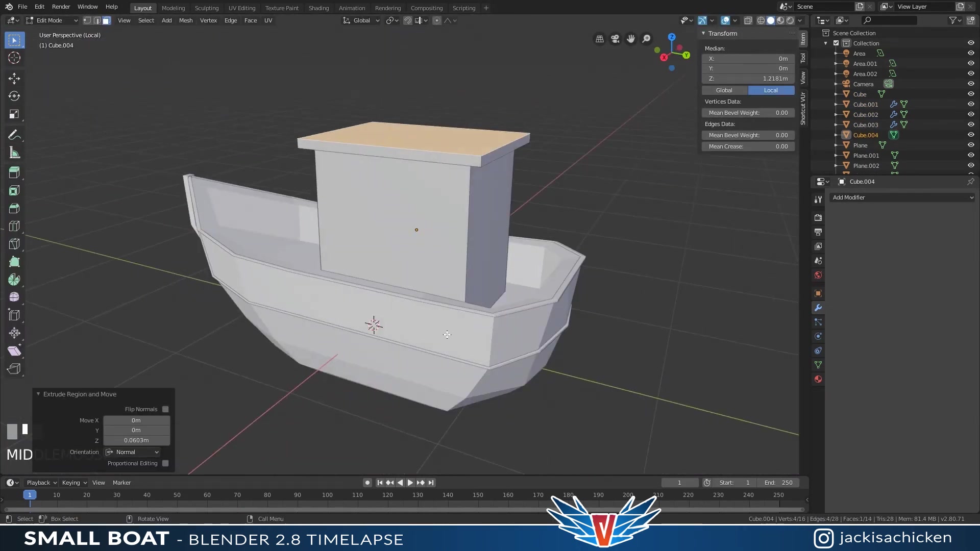The width and height of the screenshot is (980, 551).
Task: Select the Modifier Properties icon
Action: 819,308
